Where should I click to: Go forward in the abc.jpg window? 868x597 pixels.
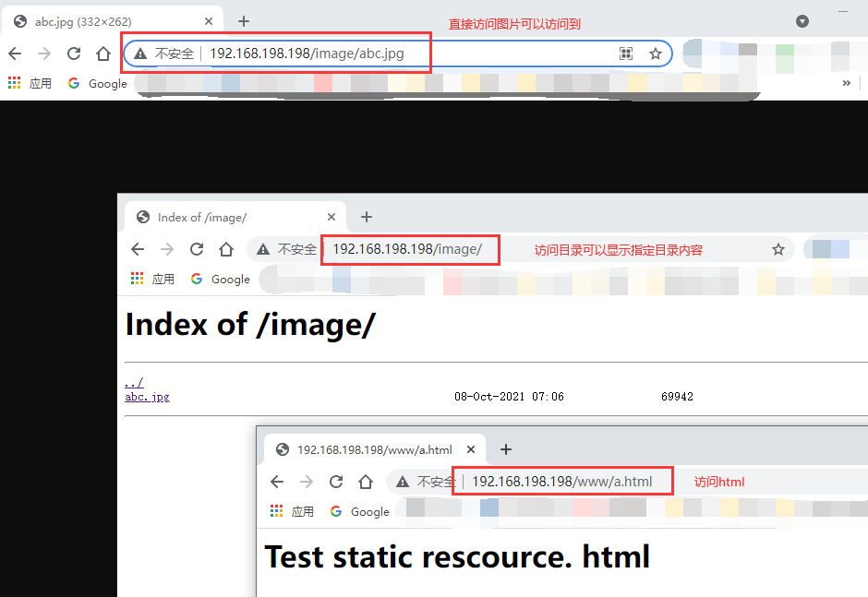(x=44, y=54)
